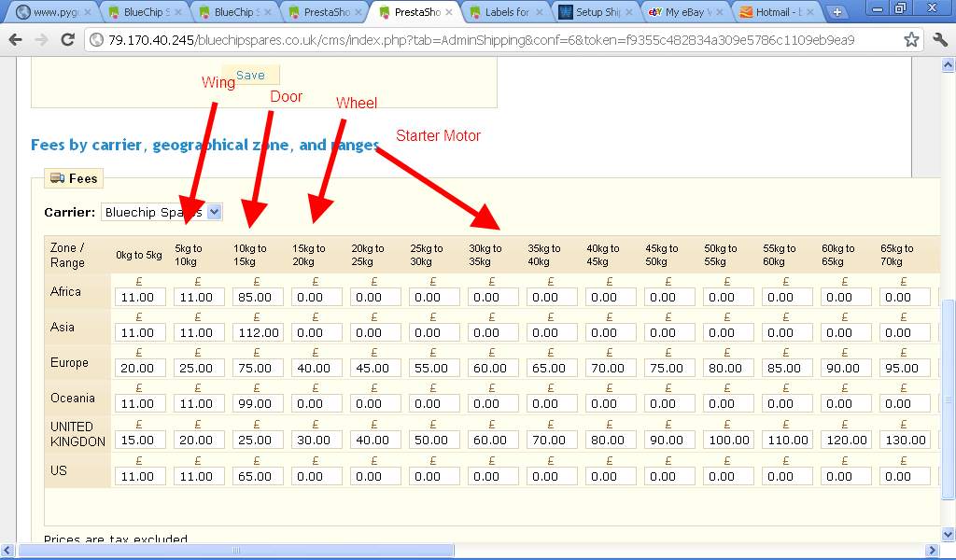Edit Asia 10kg to 15kg fee 112.00
The image size is (956, 560).
(258, 332)
